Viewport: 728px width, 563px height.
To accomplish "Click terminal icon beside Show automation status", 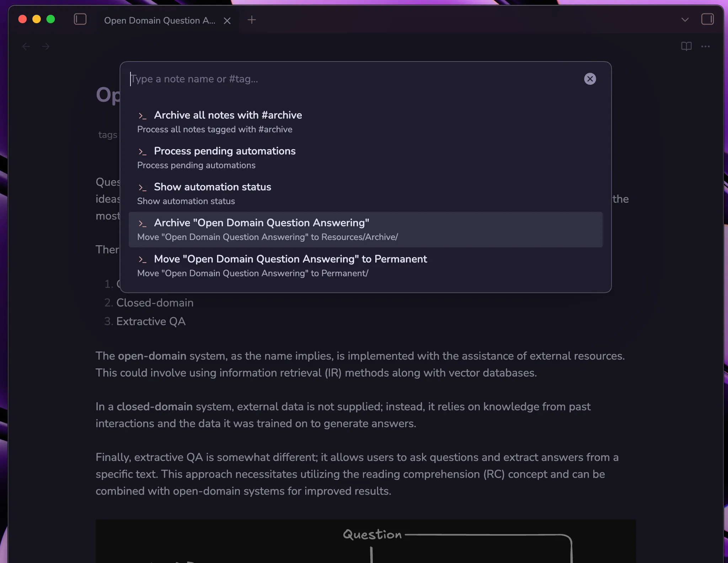I will click(x=143, y=188).
